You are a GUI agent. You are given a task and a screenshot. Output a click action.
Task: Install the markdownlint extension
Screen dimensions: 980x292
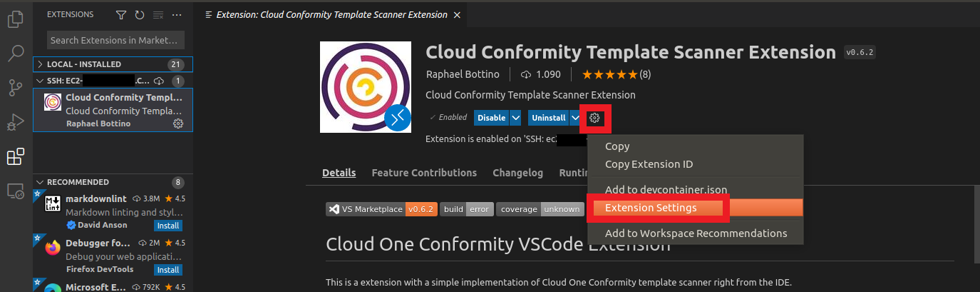[x=168, y=226]
